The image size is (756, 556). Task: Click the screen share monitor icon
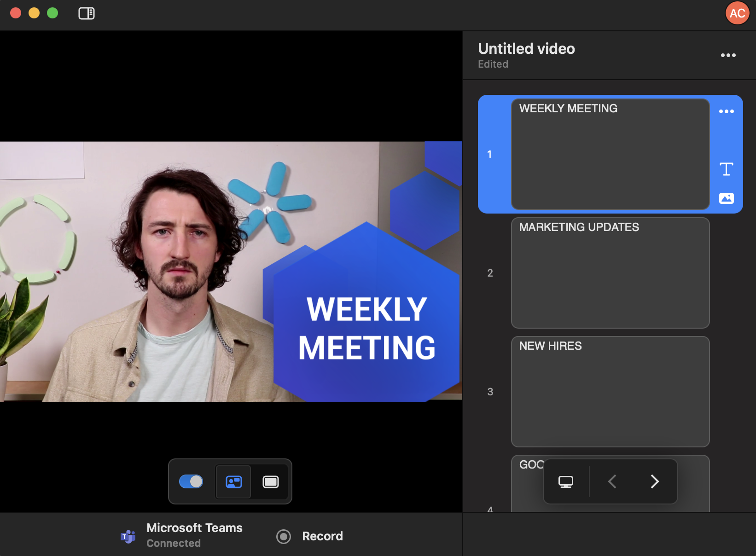click(565, 481)
